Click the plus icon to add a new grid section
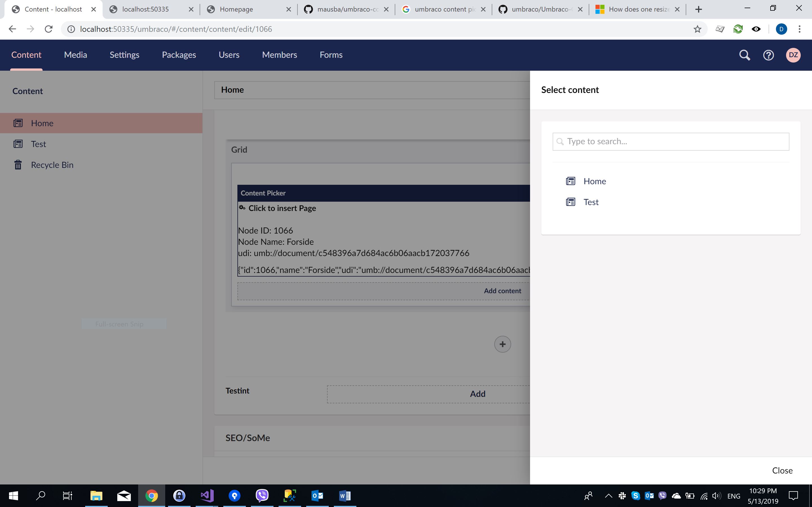This screenshot has height=507, width=812. click(502, 344)
